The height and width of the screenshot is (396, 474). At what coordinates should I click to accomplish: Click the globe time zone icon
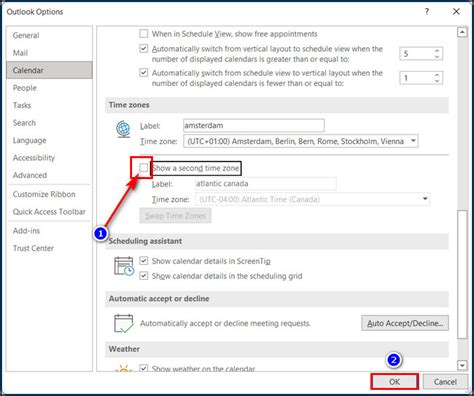[x=123, y=129]
